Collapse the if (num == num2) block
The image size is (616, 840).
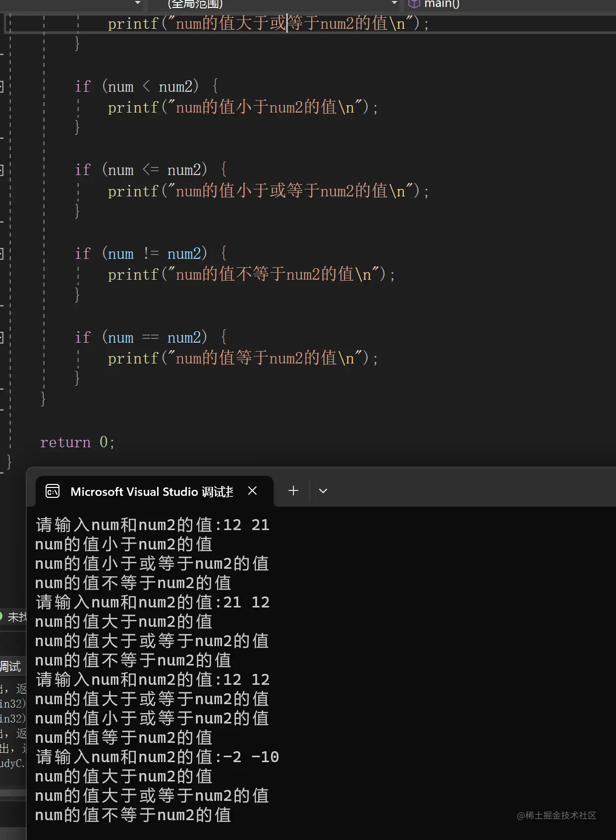coord(1,338)
